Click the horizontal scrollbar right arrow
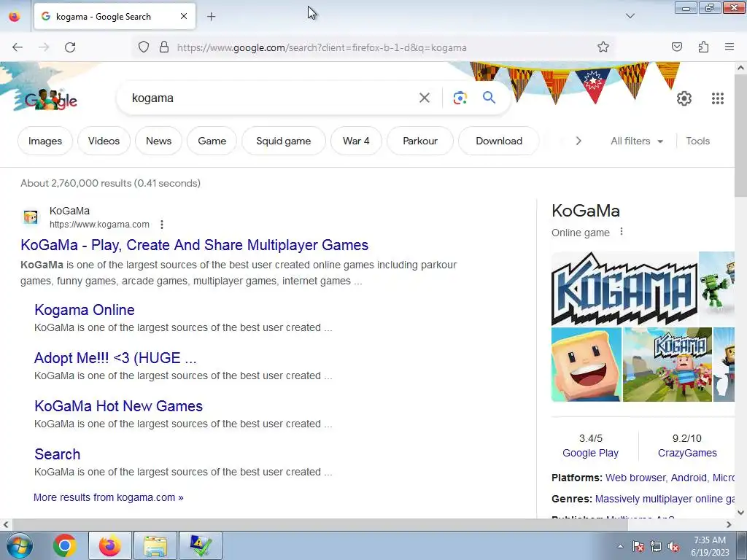The height and width of the screenshot is (560, 747). point(729,524)
